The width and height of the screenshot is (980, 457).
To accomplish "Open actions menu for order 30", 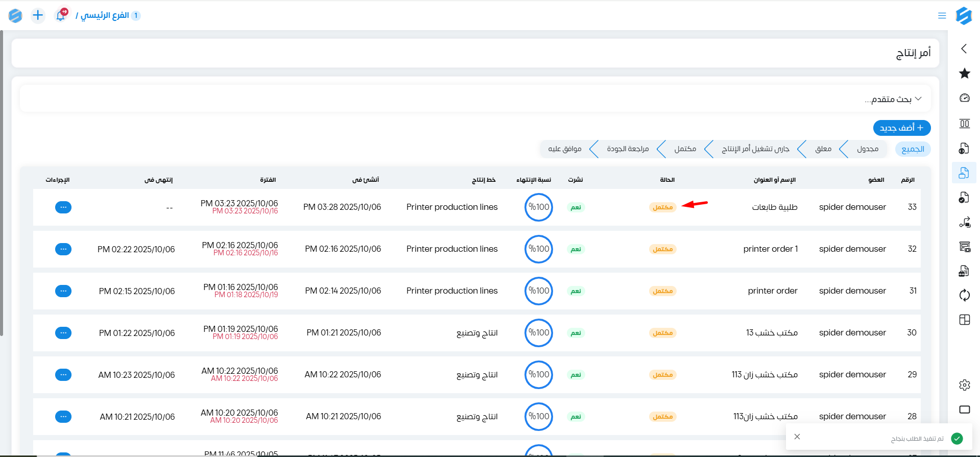I will [x=63, y=333].
